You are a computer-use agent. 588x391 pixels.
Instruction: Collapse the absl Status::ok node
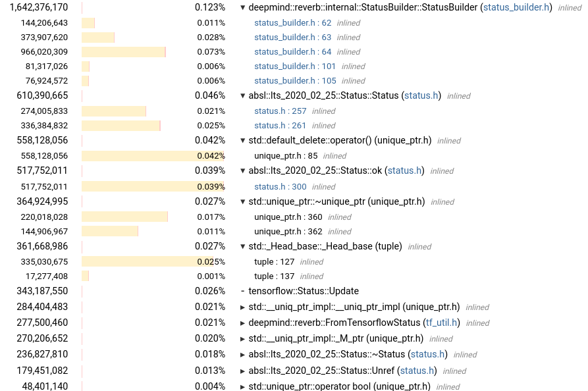pyautogui.click(x=242, y=170)
